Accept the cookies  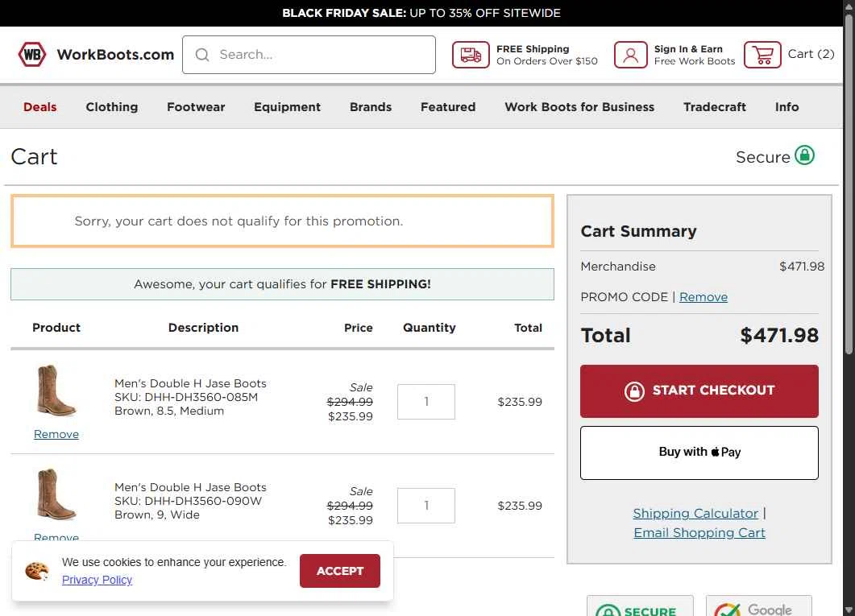coord(340,571)
